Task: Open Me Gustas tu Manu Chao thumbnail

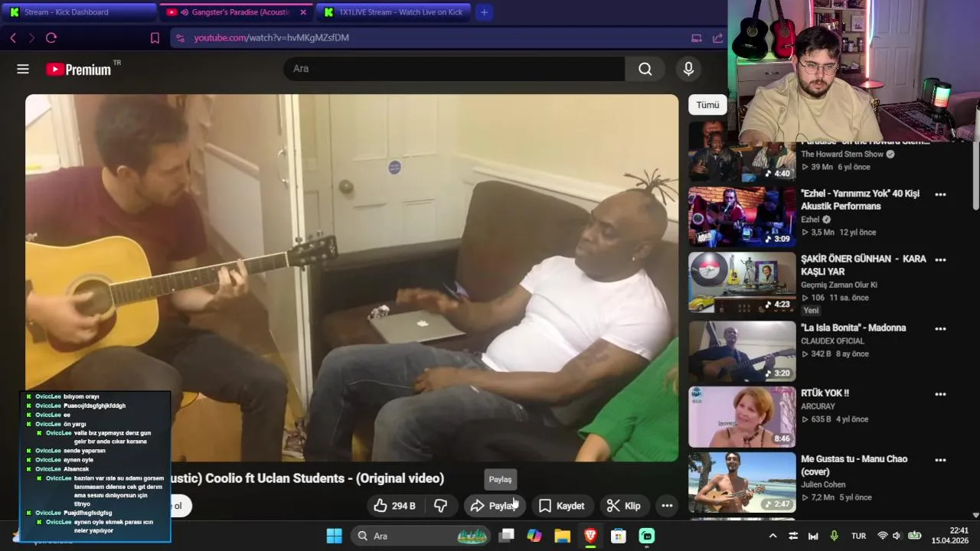Action: (x=742, y=482)
